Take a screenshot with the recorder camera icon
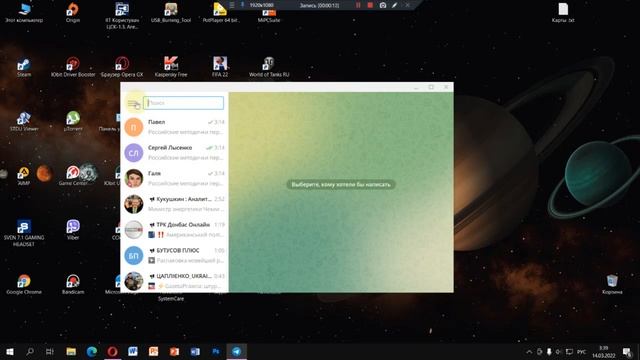640x360 pixels. coord(382,5)
